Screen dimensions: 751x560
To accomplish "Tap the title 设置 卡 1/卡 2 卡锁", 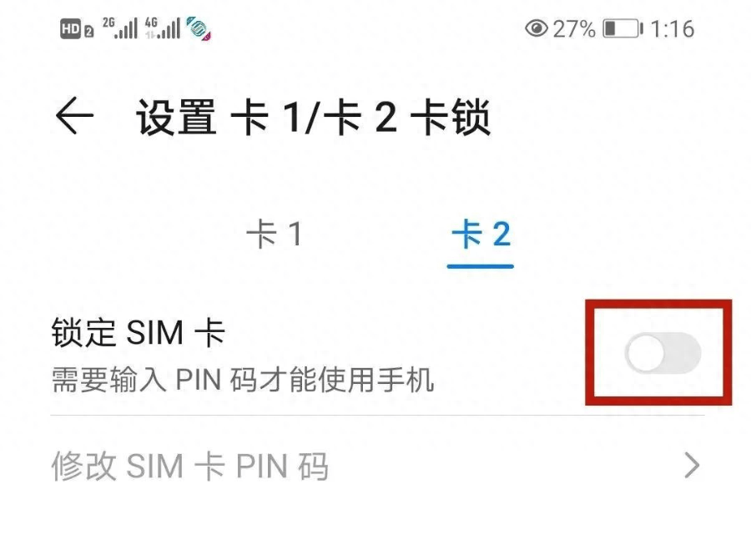I will (313, 117).
